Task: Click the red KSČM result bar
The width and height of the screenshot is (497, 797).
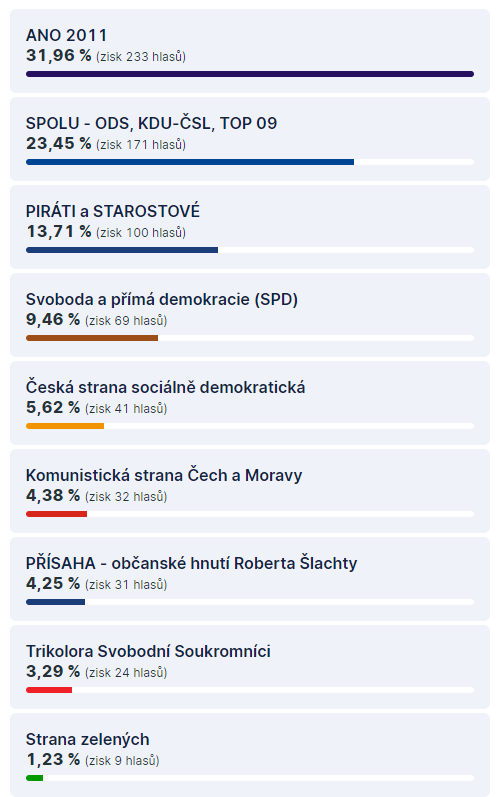Action: [56, 514]
